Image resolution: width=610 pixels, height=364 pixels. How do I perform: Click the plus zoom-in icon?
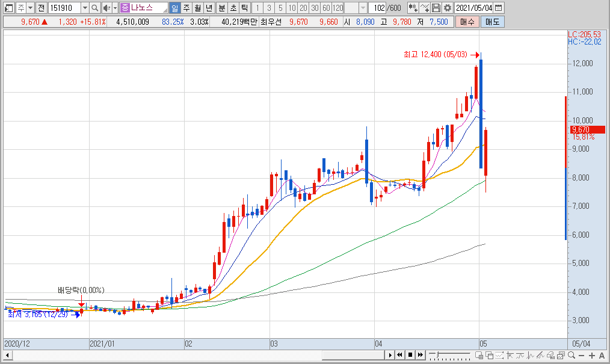(x=592, y=356)
